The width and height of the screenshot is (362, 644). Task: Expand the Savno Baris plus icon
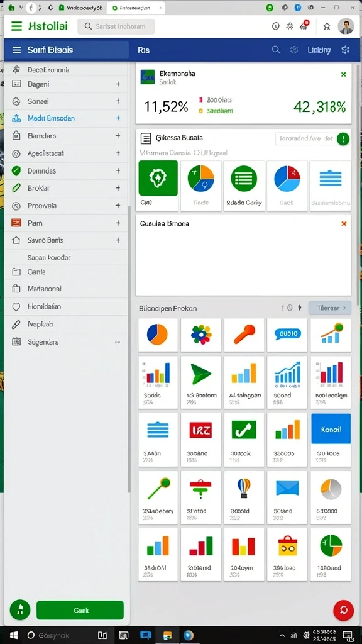(x=118, y=240)
